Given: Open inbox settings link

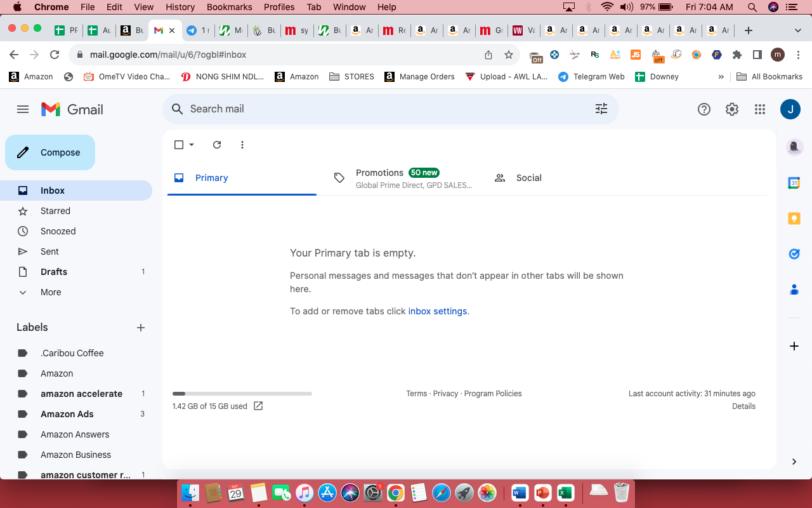Looking at the screenshot, I should click(x=438, y=311).
